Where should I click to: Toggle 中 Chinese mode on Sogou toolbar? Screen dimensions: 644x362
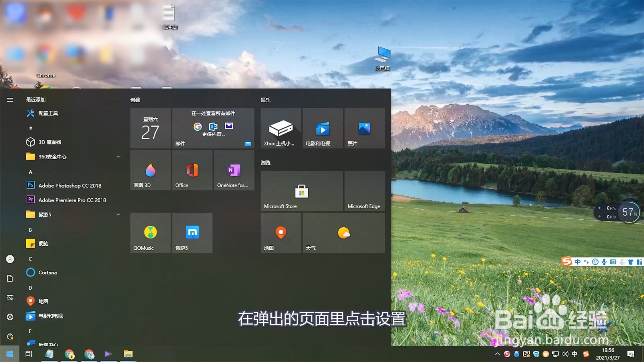[x=578, y=262]
